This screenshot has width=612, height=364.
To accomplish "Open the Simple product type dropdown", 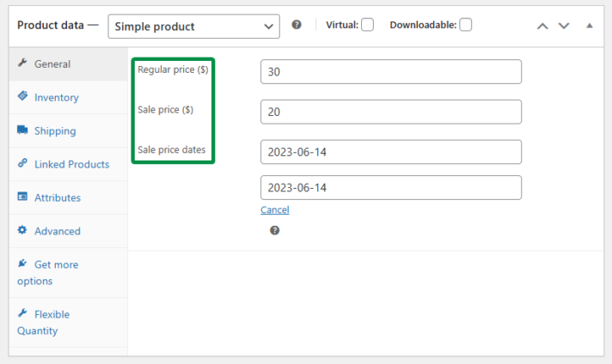I will (194, 26).
